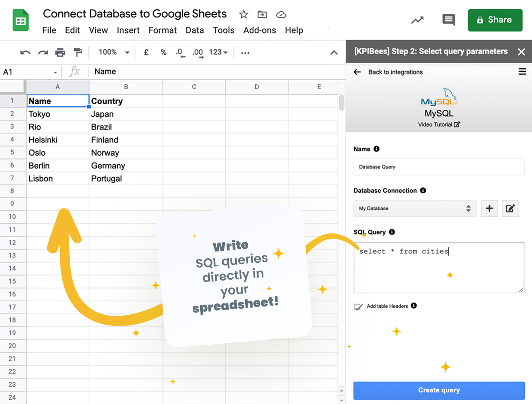Show info for SQL Query

pyautogui.click(x=392, y=232)
